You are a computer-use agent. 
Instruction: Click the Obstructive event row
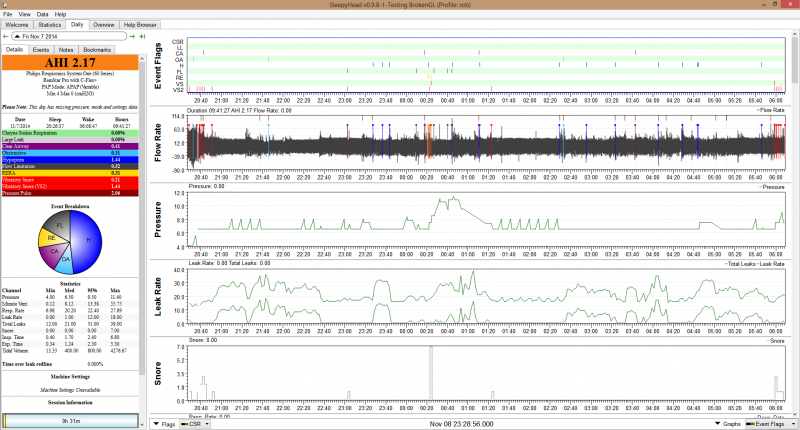click(70, 153)
